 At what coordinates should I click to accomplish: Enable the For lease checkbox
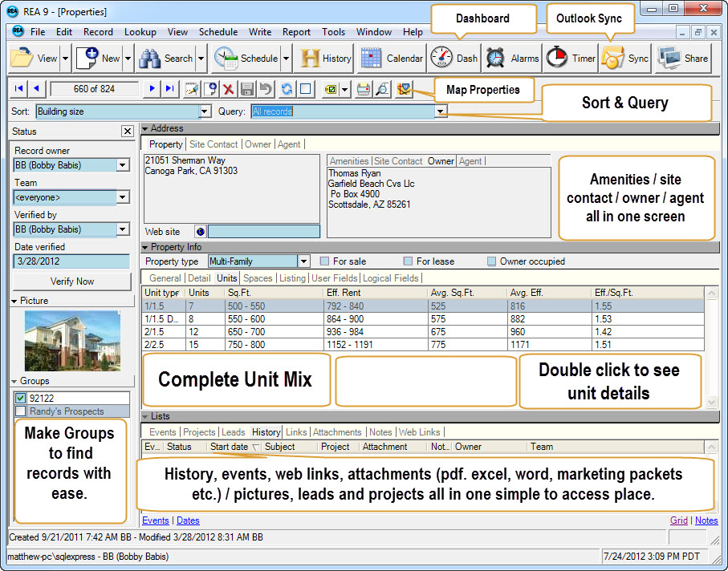coord(408,261)
